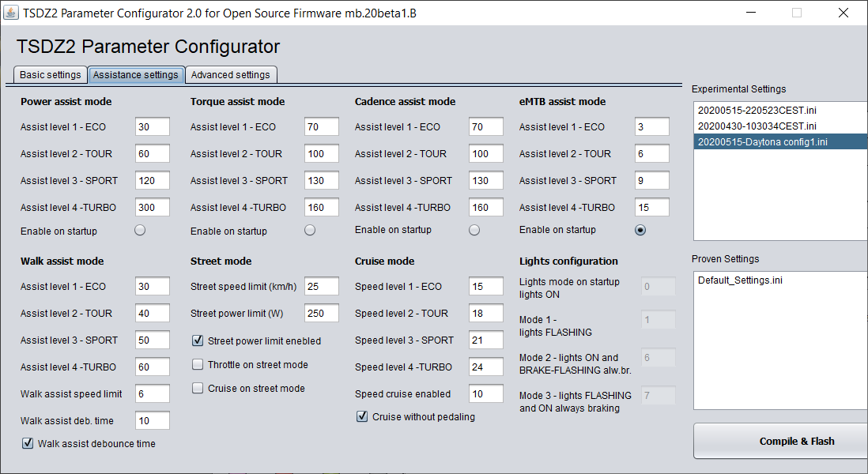The image size is (868, 474).
Task: Edit Power assist level 4 TURBO field
Action: (x=153, y=208)
